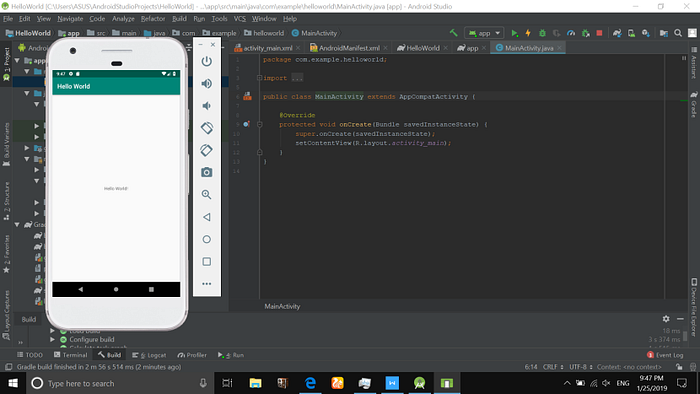Open the Logcat tool window
The height and width of the screenshot is (394, 700).
tap(149, 355)
